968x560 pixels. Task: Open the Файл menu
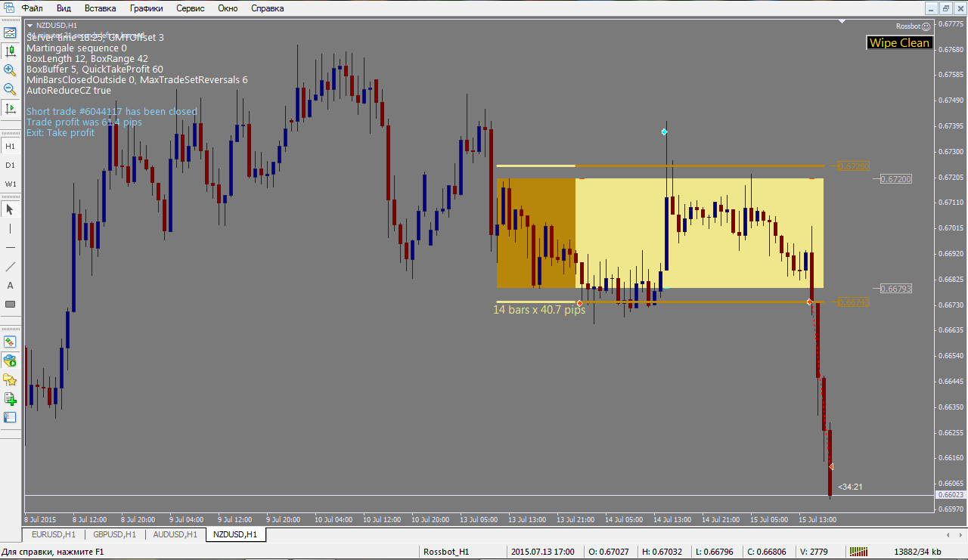(32, 8)
